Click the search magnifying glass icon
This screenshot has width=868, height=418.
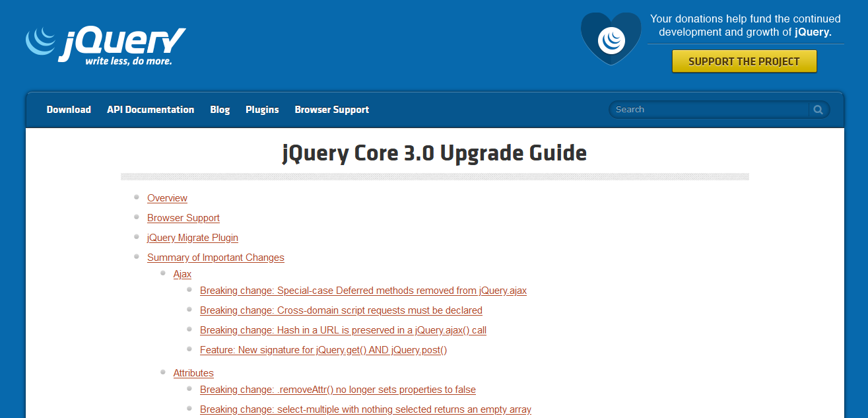pyautogui.click(x=818, y=109)
